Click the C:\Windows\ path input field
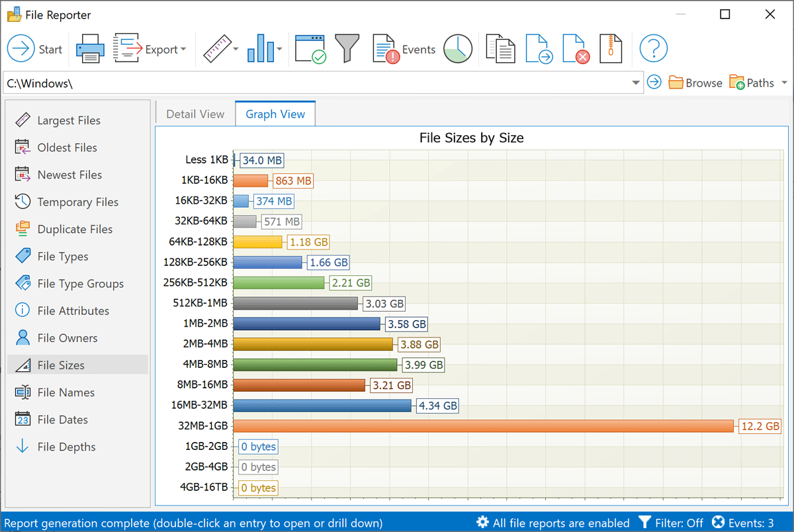Viewport: 794px width, 532px height. click(318, 83)
